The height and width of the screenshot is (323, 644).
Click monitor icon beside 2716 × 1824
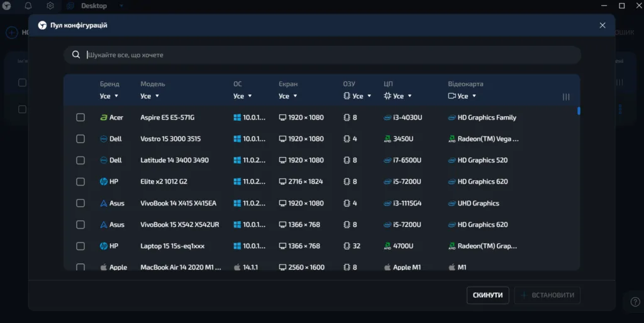[282, 182]
